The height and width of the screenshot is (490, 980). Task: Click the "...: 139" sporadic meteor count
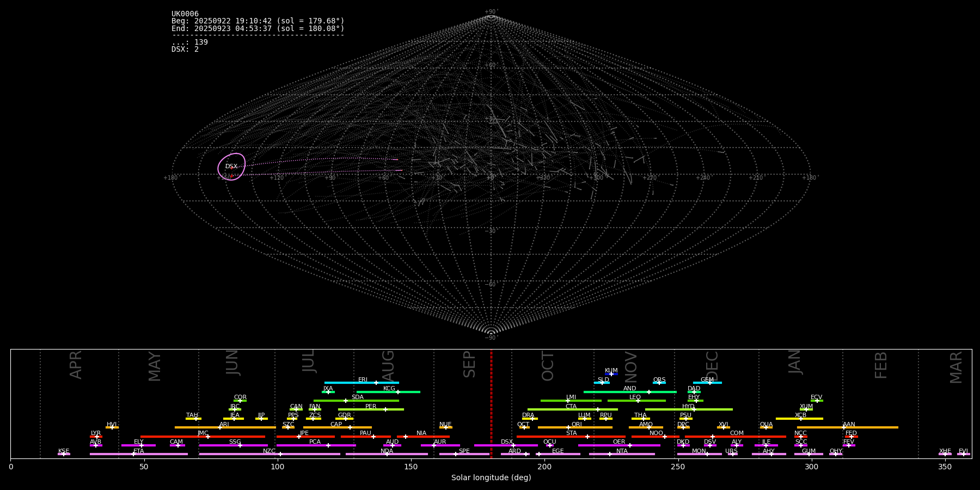point(189,42)
